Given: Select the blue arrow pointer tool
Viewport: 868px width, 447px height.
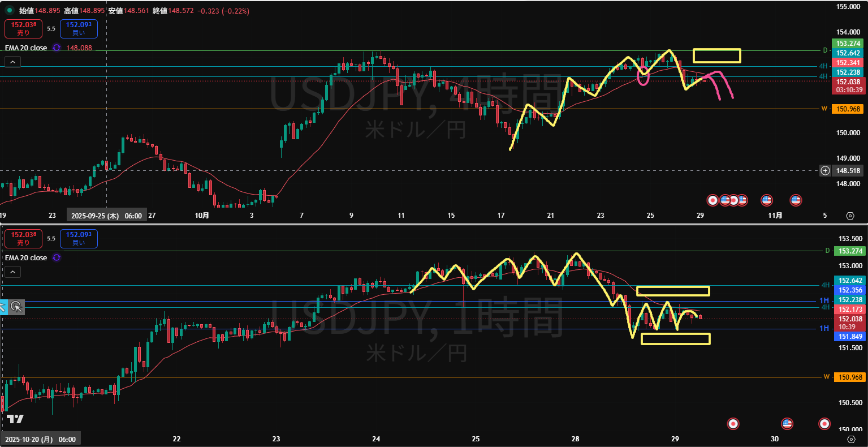Looking at the screenshot, I should 2,307.
